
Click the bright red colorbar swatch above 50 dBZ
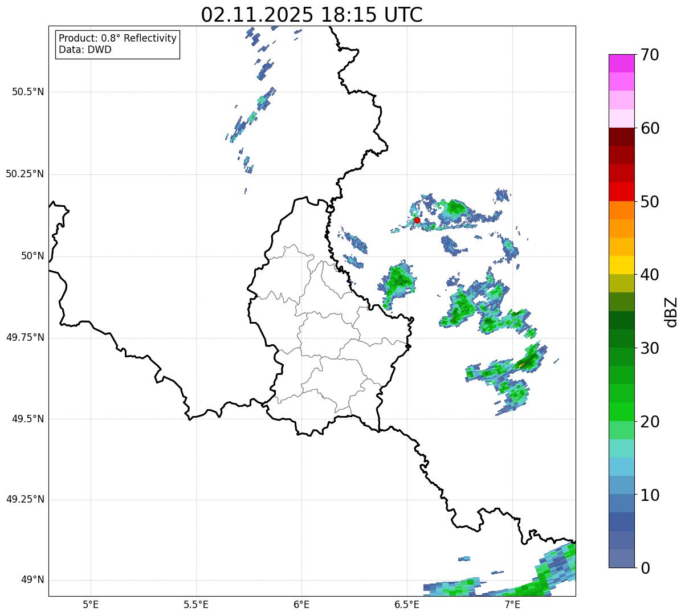click(622, 192)
